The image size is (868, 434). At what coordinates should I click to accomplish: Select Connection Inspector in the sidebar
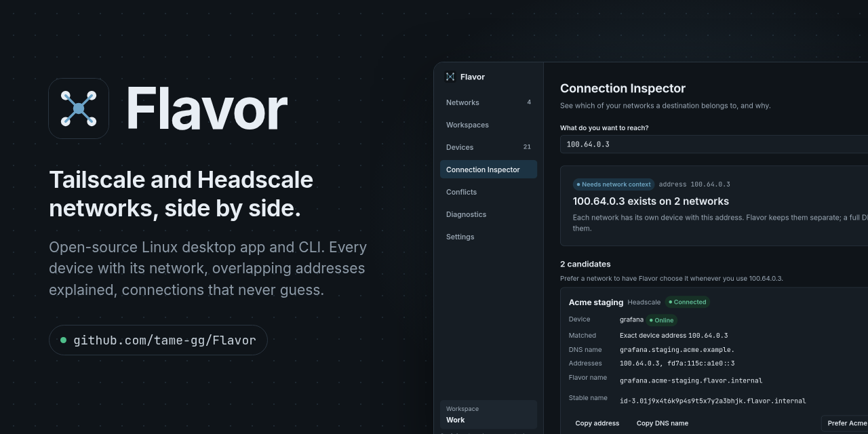click(488, 170)
